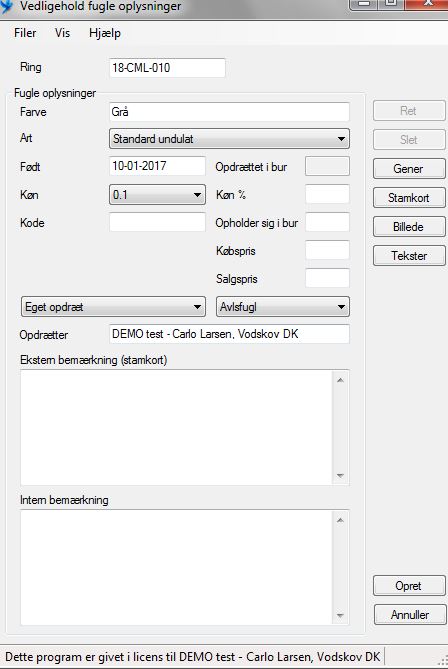Click the Født date field
The width and height of the screenshot is (448, 669).
(x=157, y=166)
